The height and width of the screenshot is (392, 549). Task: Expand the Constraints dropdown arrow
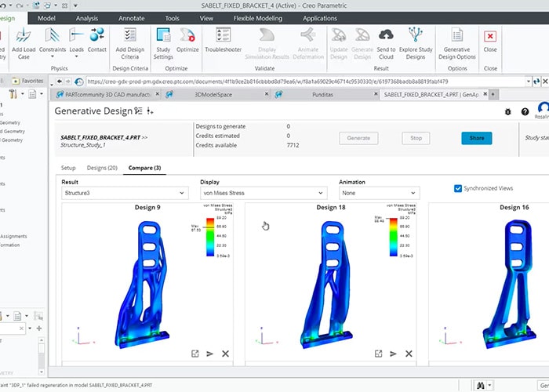[x=53, y=56]
